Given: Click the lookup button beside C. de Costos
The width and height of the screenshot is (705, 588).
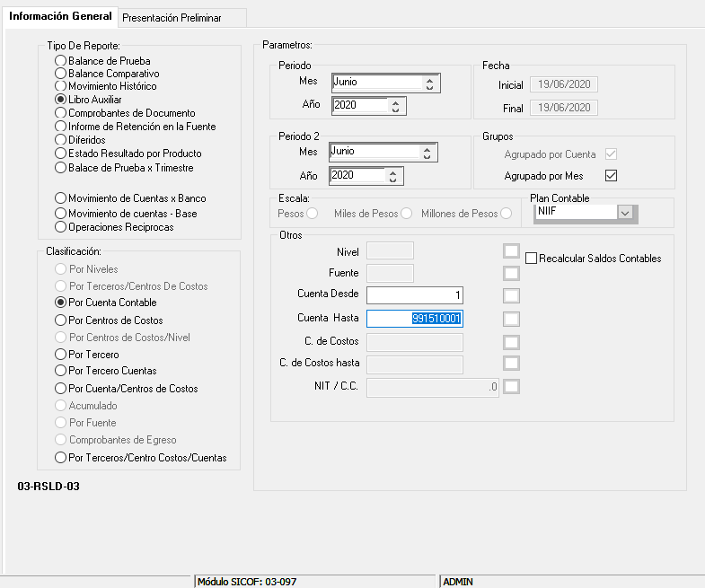Looking at the screenshot, I should pos(511,341).
